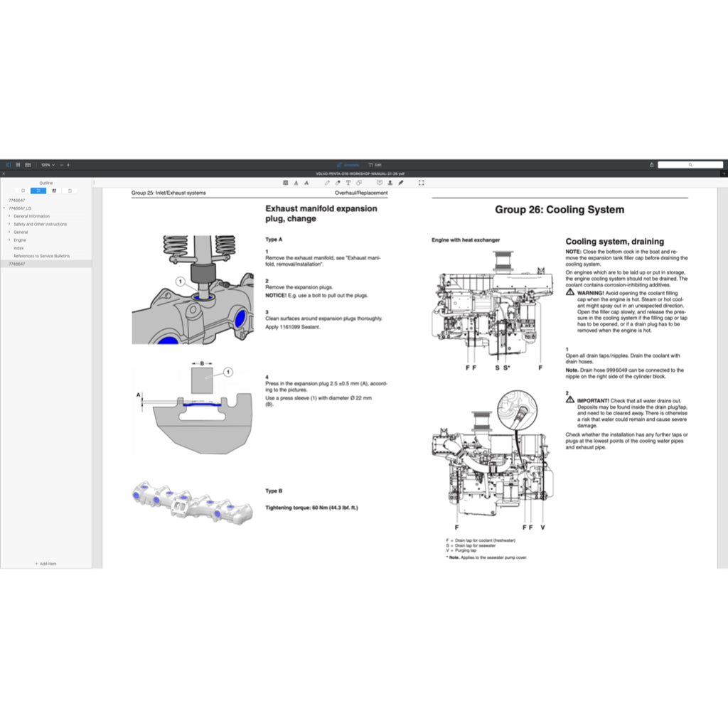This screenshot has width=728, height=728.
Task: Switch sidebar to thumbnails view
Action: [x=22, y=191]
